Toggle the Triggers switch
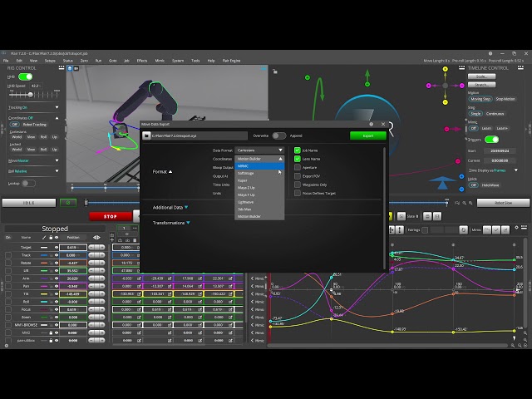 pos(491,140)
